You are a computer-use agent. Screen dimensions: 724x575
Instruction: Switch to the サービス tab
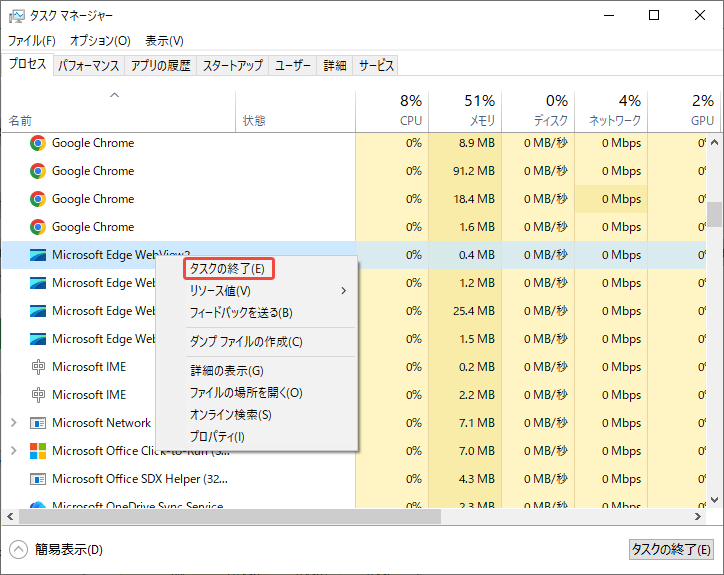tap(376, 66)
